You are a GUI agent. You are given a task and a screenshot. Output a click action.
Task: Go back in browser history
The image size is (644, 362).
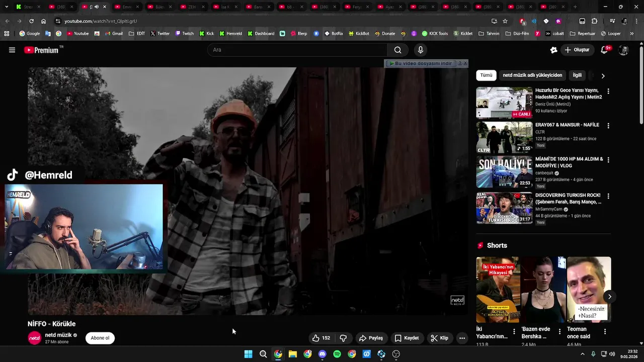coord(7,21)
